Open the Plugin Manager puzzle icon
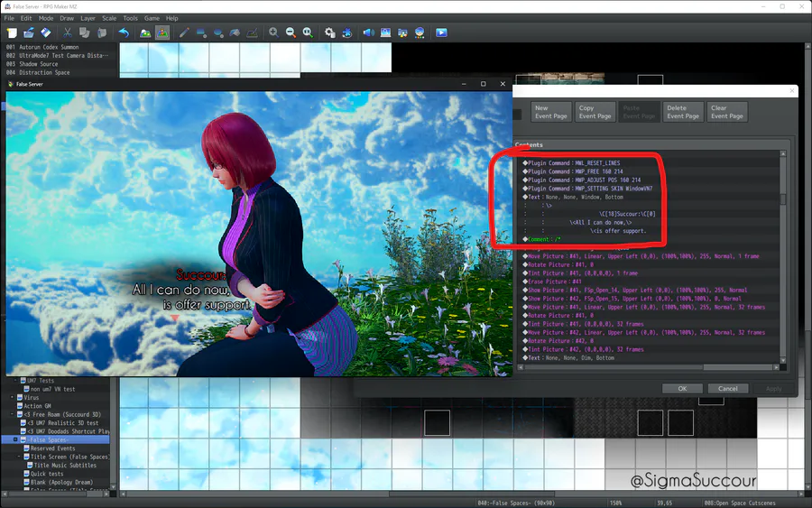The height and width of the screenshot is (508, 812). pos(347,32)
